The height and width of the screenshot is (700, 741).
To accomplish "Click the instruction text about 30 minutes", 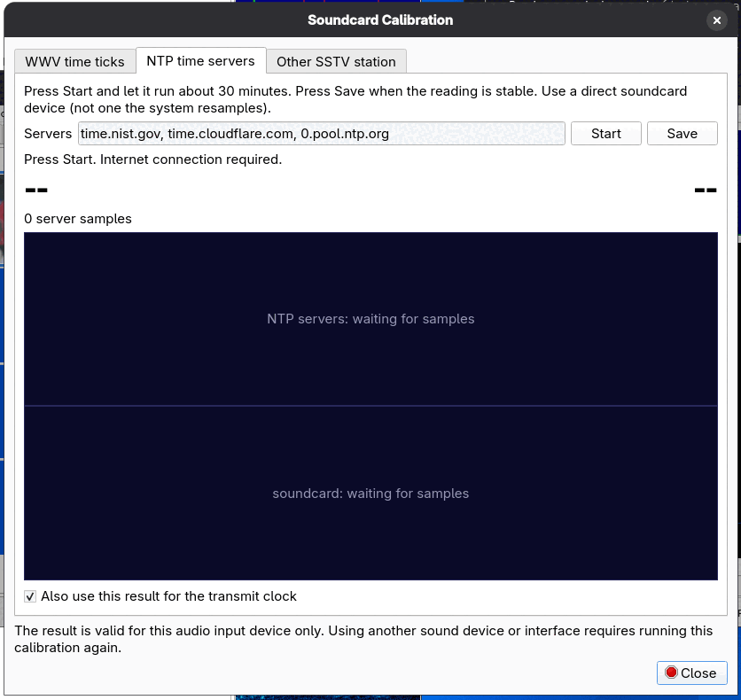I will [x=355, y=99].
